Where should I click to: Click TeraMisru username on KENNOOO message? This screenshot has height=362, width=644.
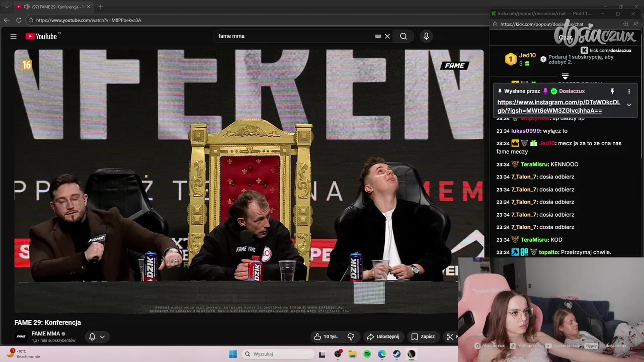[534, 164]
